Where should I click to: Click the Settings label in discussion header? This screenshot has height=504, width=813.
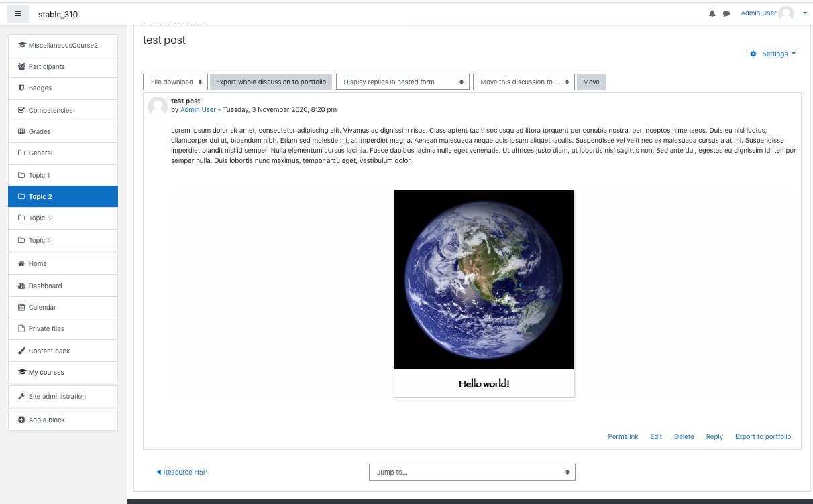pyautogui.click(x=775, y=54)
